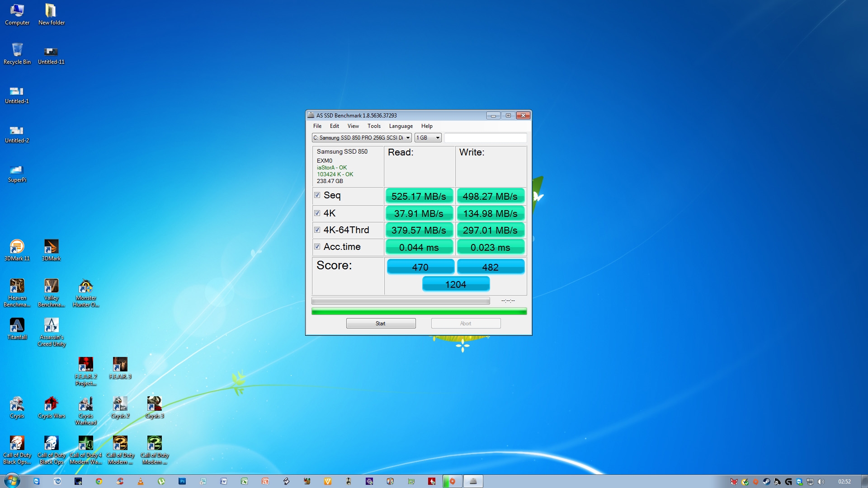Open the volume control in the system tray
Viewport: 868px width, 488px height.
[821, 482]
